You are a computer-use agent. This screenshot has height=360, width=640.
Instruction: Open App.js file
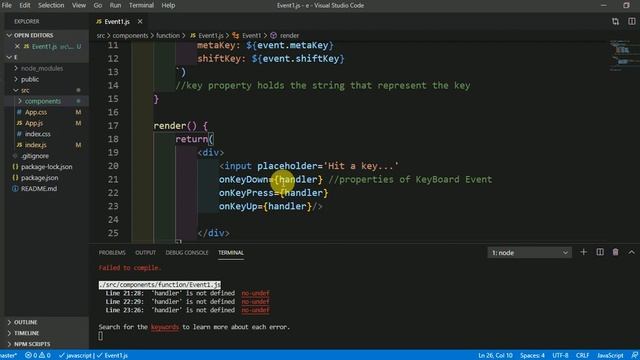(x=34, y=123)
